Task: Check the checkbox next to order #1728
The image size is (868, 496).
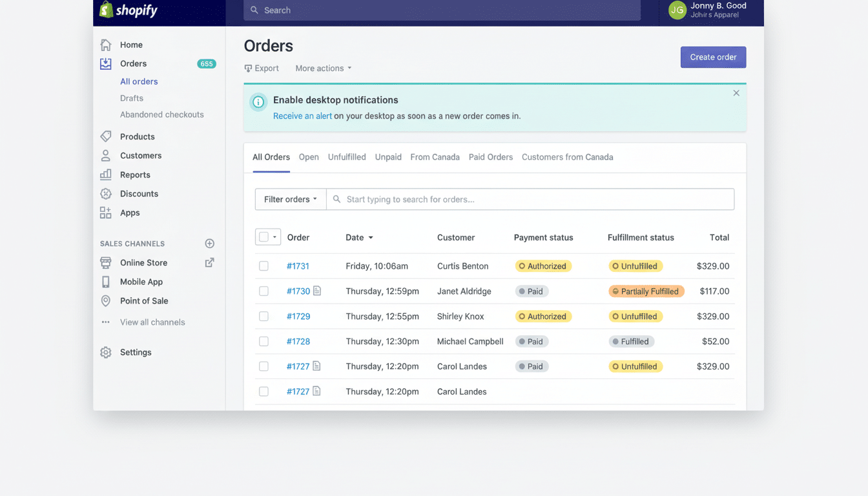Action: pyautogui.click(x=263, y=341)
